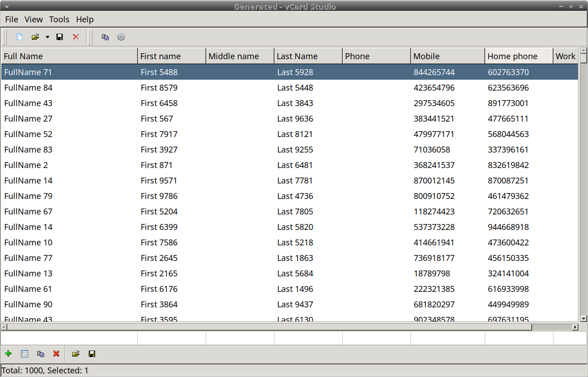Sort by the Mobile column header
This screenshot has width=588, height=377.
(447, 56)
